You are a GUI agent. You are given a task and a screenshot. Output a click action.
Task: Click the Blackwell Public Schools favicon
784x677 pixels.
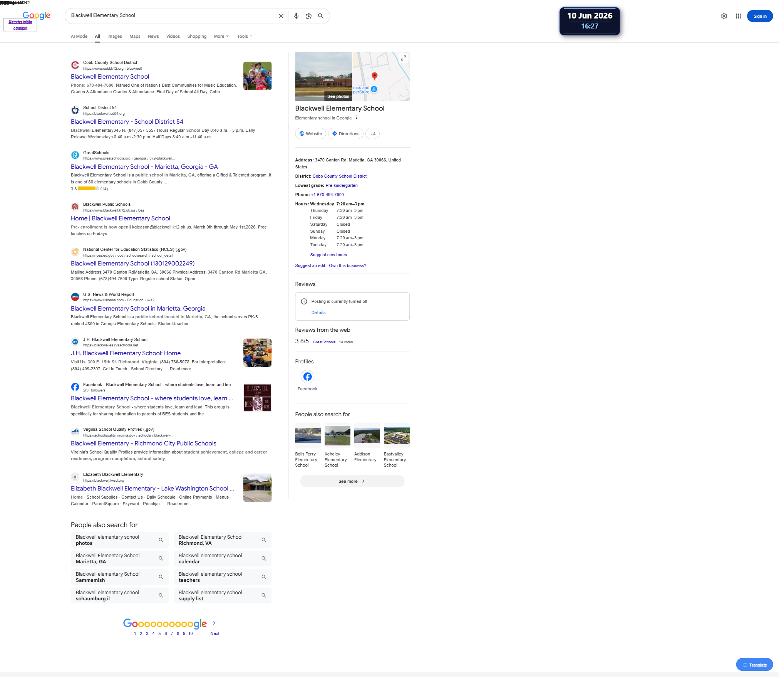coord(75,207)
